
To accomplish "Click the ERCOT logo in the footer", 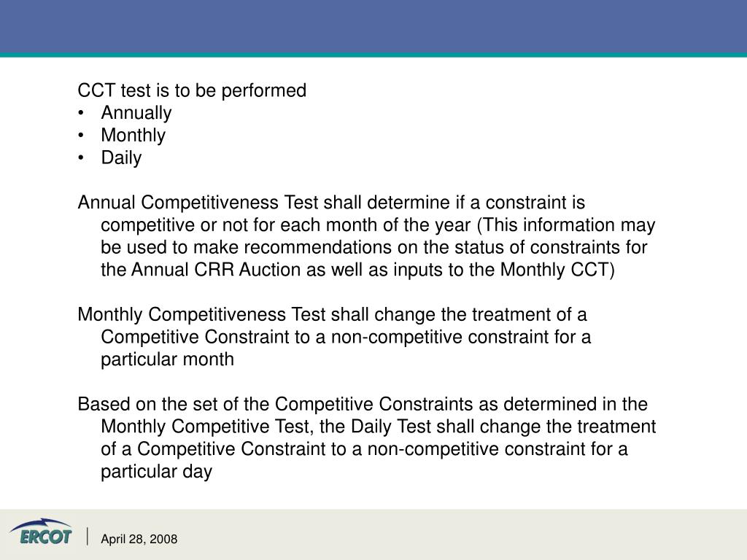I will click(41, 532).
